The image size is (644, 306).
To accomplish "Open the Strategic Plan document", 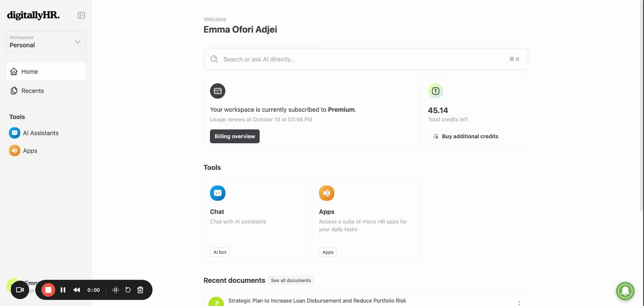I will coord(317,301).
